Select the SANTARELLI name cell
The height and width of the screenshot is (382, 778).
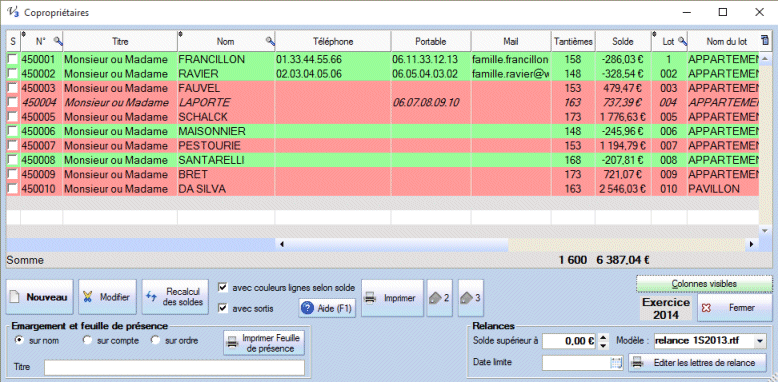pyautogui.click(x=226, y=160)
